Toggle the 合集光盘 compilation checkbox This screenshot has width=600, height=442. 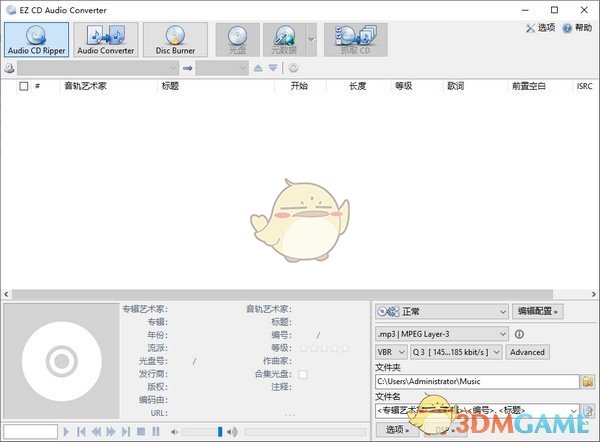click(303, 374)
